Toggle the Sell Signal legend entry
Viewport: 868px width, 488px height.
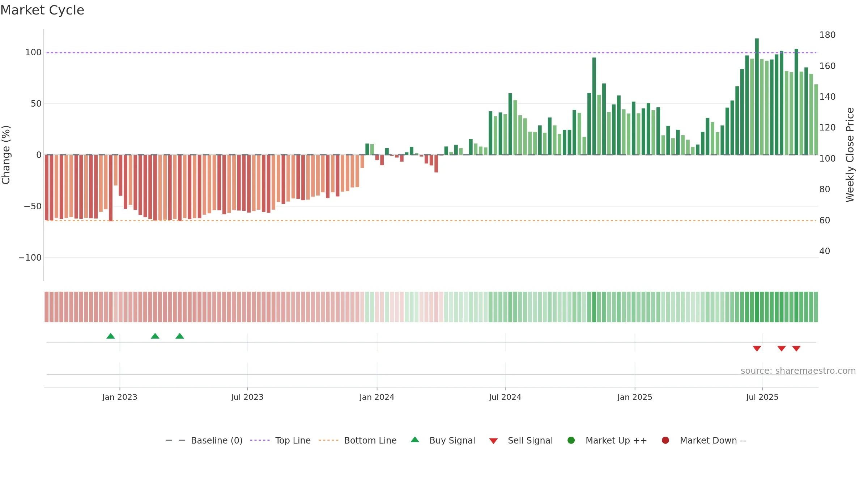521,440
